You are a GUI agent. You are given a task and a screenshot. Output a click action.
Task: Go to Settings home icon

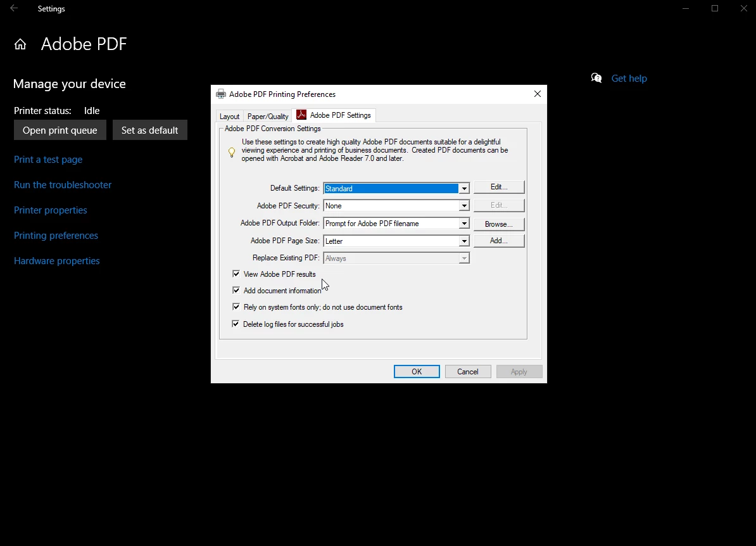[20, 44]
